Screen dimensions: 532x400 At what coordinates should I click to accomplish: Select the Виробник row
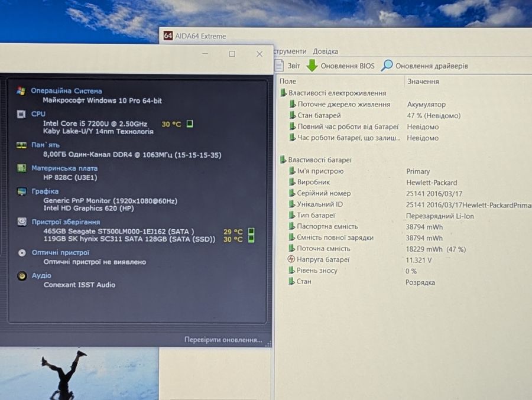click(x=372, y=182)
